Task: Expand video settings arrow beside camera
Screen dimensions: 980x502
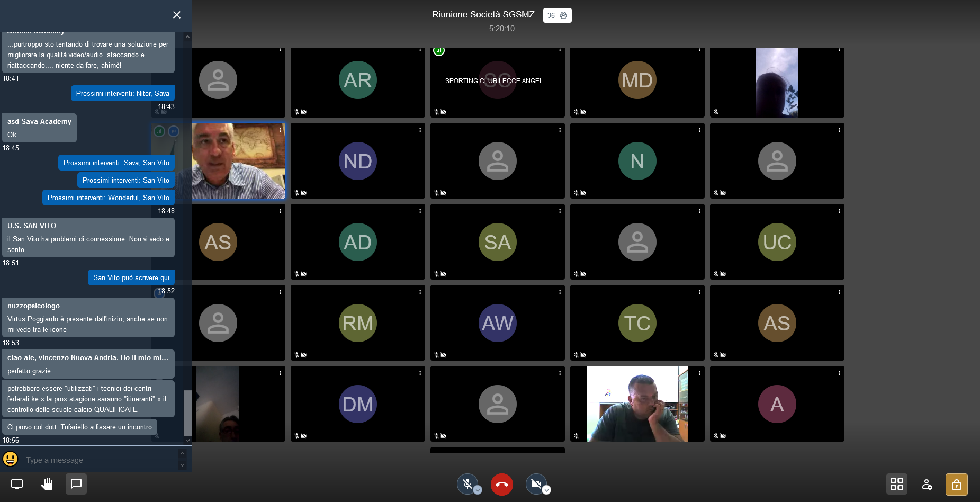Action: pos(546,490)
